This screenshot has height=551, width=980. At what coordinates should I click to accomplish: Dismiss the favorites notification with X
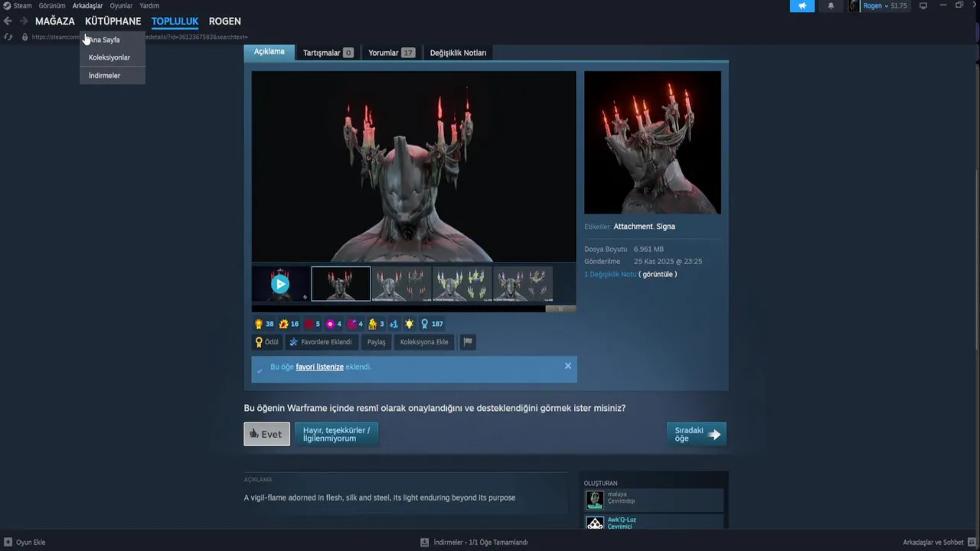point(568,366)
